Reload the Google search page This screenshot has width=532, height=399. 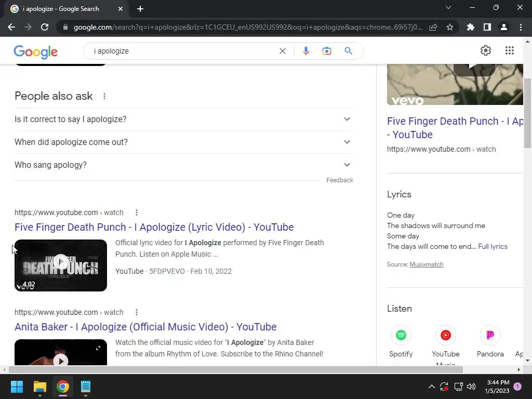coord(45,27)
